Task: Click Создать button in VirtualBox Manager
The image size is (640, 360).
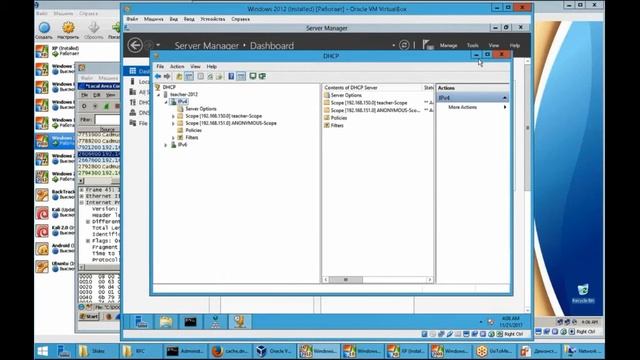Action: 44,30
